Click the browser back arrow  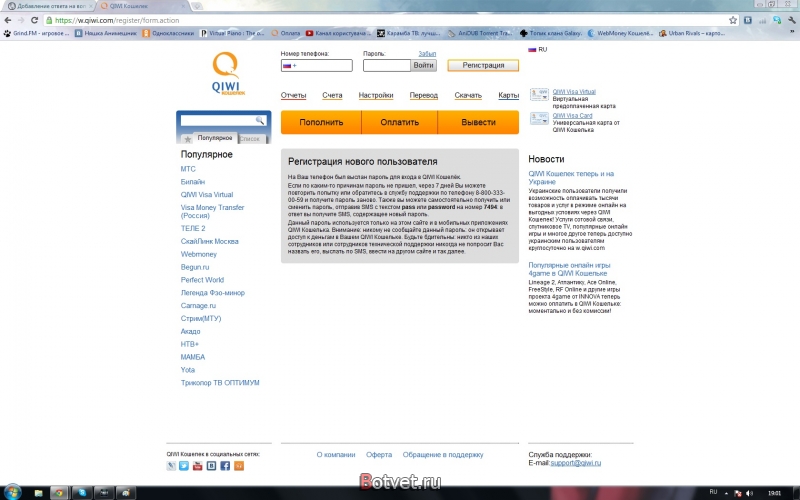[8, 20]
